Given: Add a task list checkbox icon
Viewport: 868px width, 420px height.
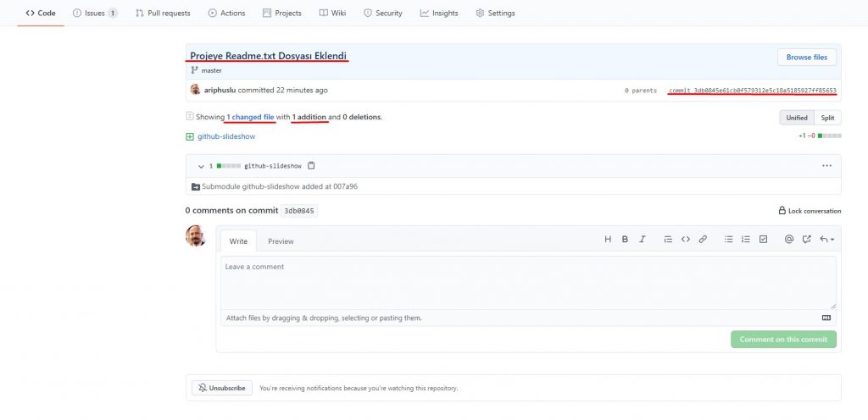Looking at the screenshot, I should click(764, 240).
